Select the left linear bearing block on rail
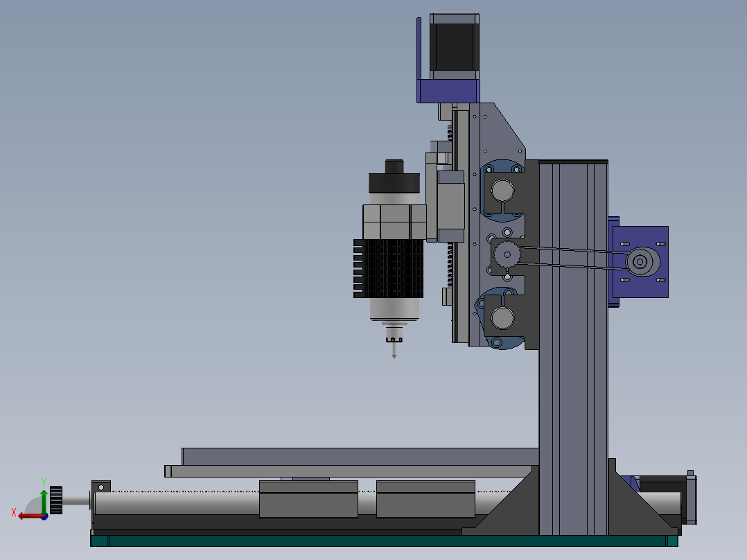Viewport: 747px width, 560px height. [308, 500]
